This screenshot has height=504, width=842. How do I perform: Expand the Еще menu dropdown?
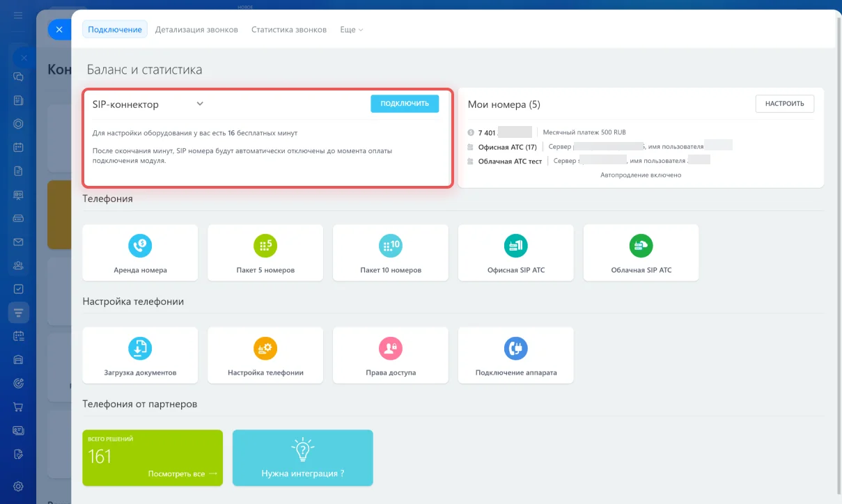[x=351, y=30]
